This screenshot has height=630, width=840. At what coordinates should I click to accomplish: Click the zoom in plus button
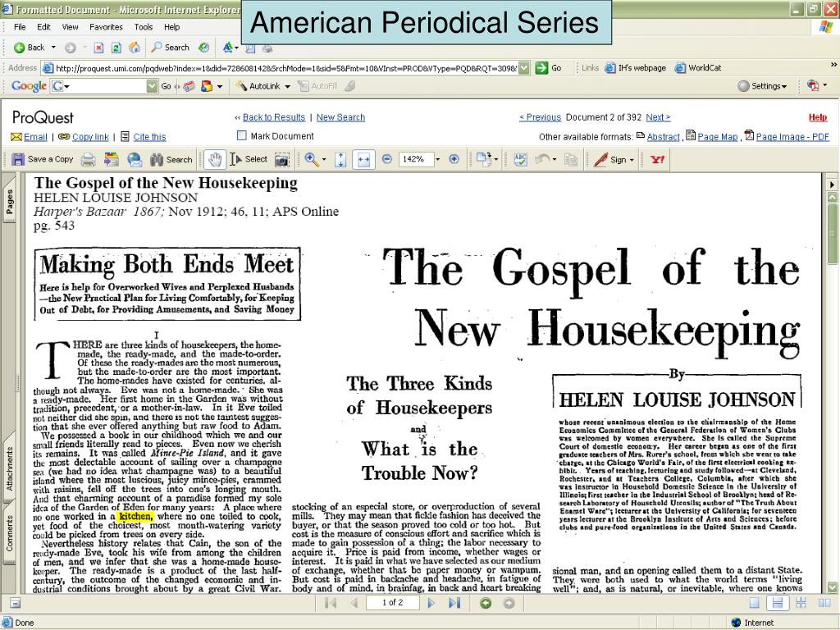coord(454,159)
